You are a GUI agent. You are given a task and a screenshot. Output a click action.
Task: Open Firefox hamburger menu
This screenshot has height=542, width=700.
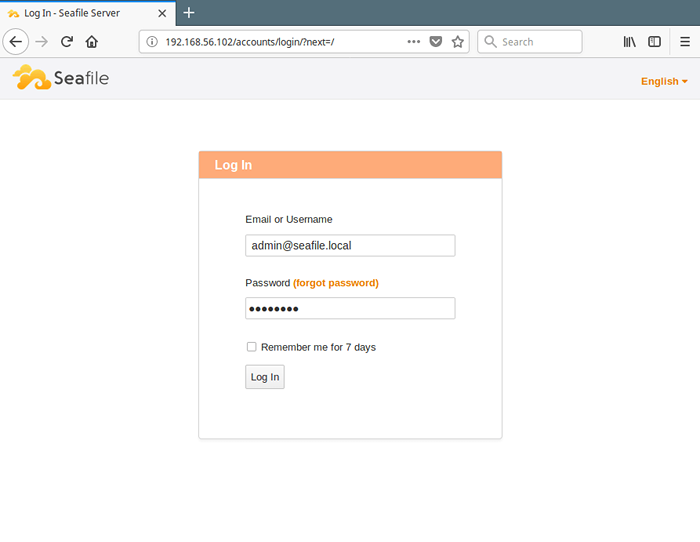click(x=685, y=42)
